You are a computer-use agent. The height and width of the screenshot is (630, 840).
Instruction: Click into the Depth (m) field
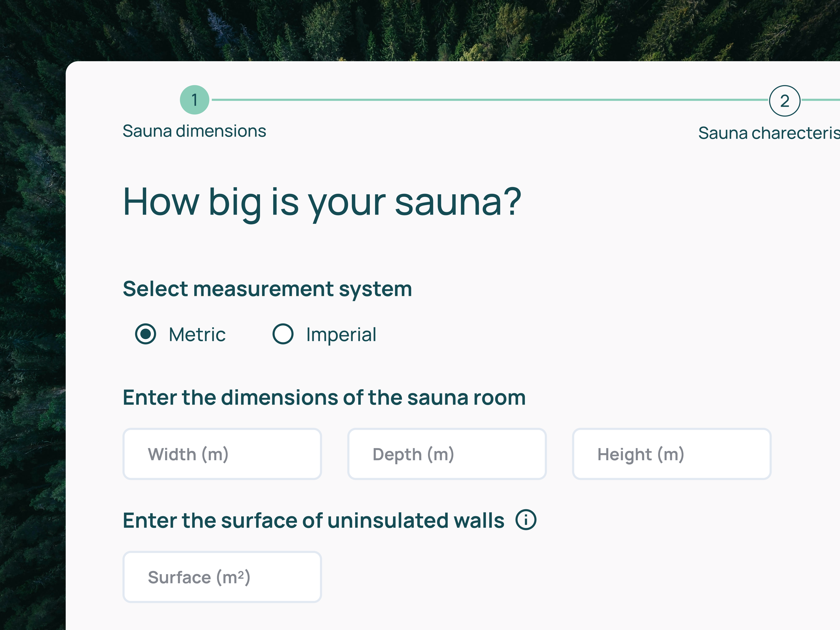[447, 454]
